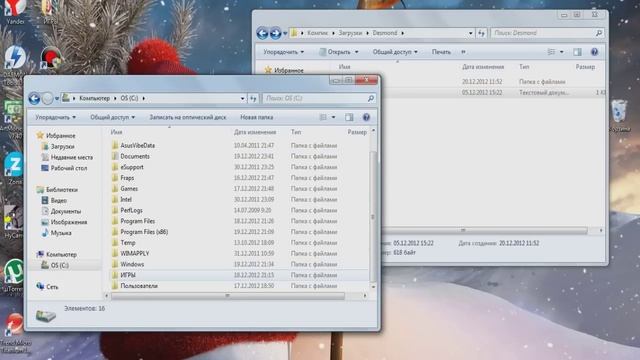Open Открыть dropdown in Desmond window
Screen dimensions: 640x360
pyautogui.click(x=339, y=52)
